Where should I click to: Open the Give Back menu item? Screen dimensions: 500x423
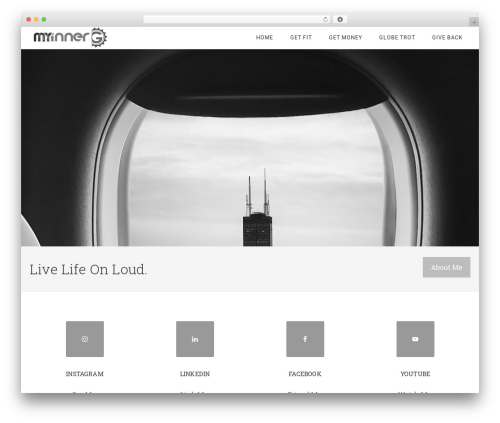pos(447,37)
